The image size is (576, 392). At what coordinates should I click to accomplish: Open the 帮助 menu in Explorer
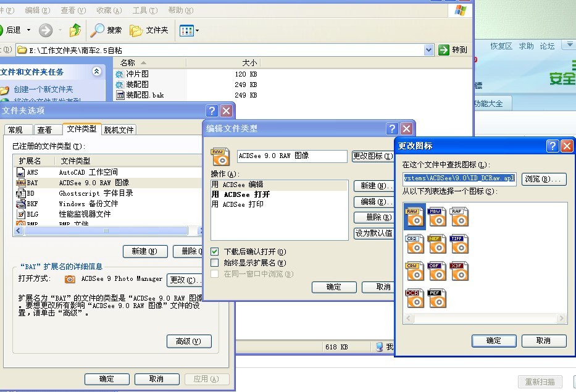181,10
